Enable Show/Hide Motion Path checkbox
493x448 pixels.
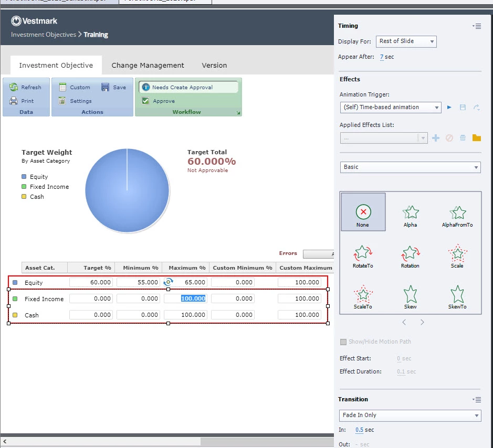coord(343,342)
